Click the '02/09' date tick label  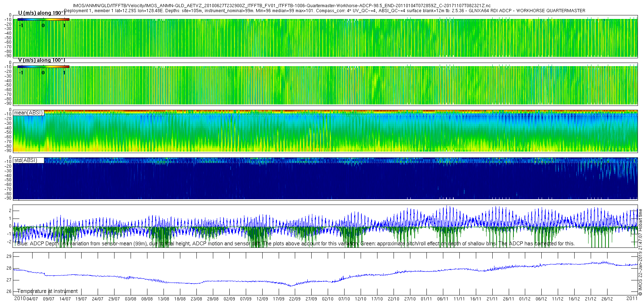[x=229, y=299]
